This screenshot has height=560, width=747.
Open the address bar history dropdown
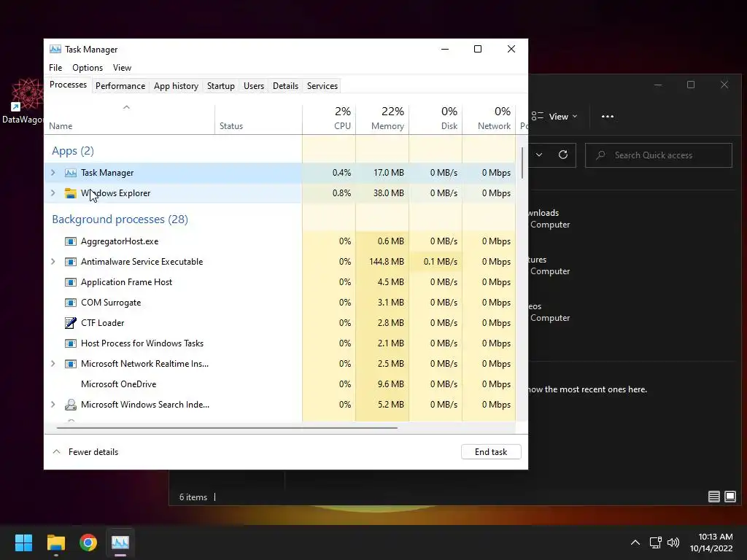[x=539, y=155]
